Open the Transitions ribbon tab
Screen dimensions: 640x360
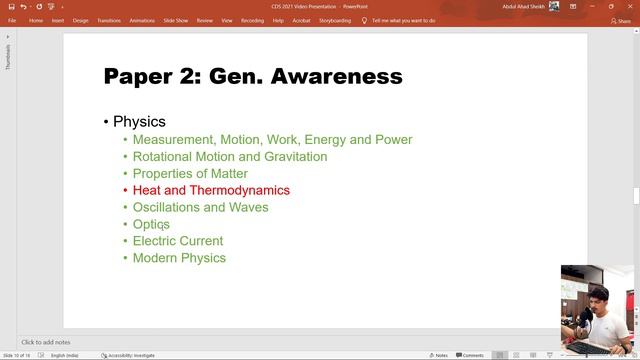[109, 20]
